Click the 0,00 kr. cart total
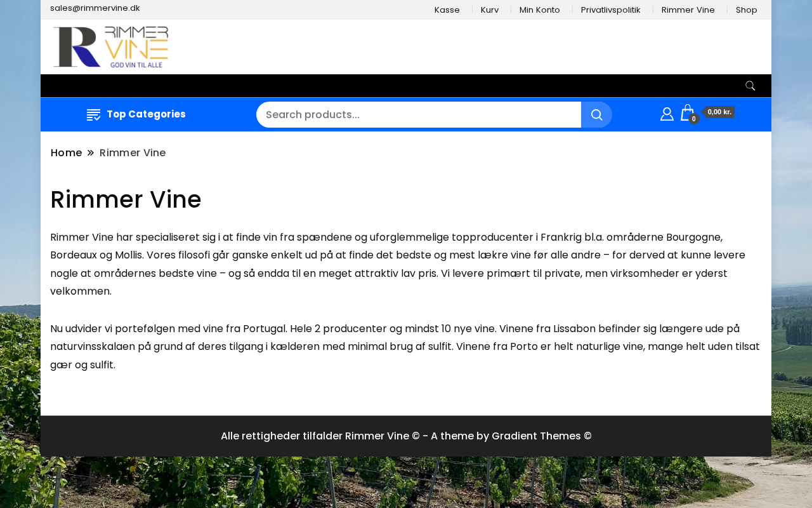This screenshot has width=812, height=508. pyautogui.click(x=719, y=112)
